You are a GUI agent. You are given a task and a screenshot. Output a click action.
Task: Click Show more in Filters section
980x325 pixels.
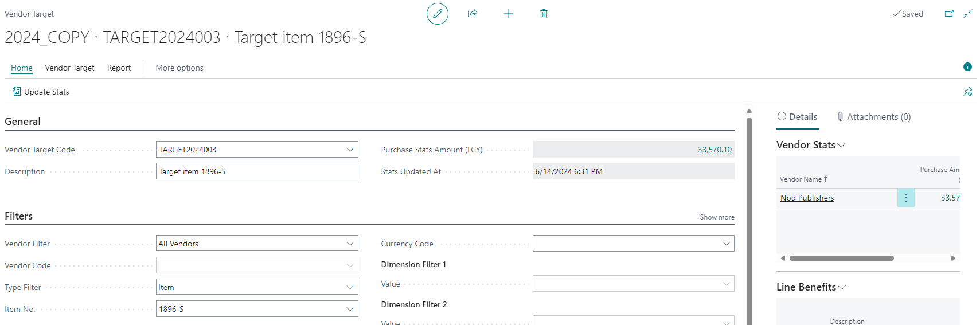coord(717,217)
